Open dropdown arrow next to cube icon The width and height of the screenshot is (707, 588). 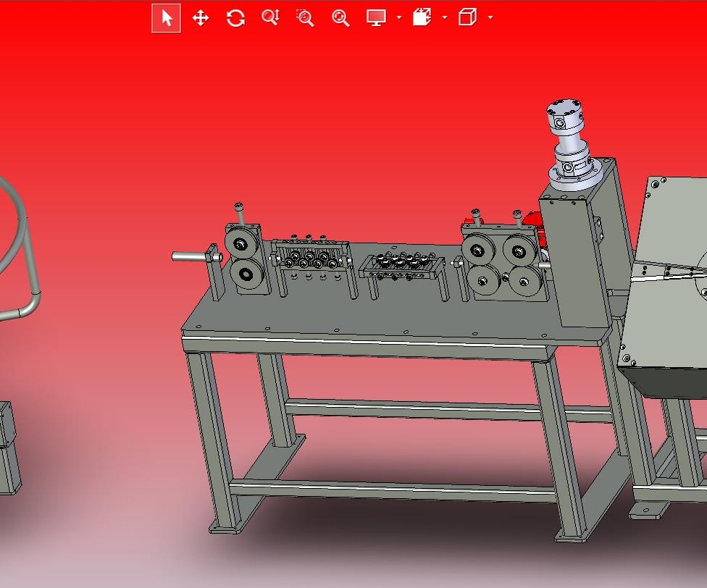pyautogui.click(x=490, y=17)
